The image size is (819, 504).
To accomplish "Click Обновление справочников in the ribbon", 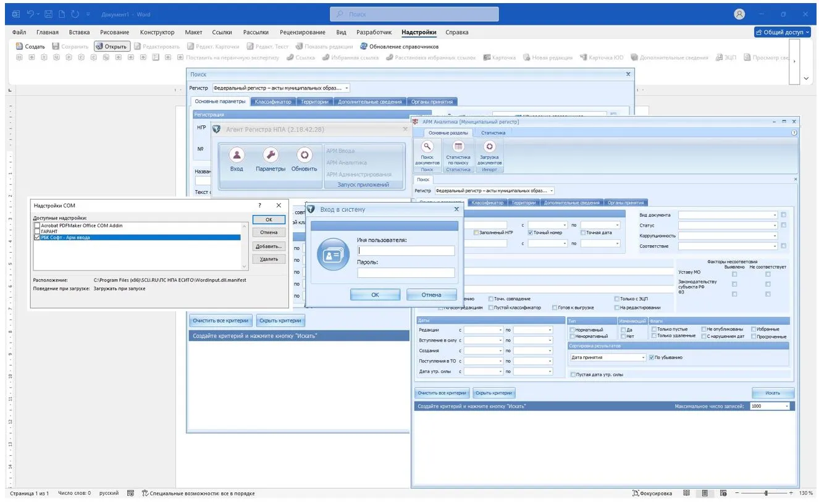I will coord(399,46).
